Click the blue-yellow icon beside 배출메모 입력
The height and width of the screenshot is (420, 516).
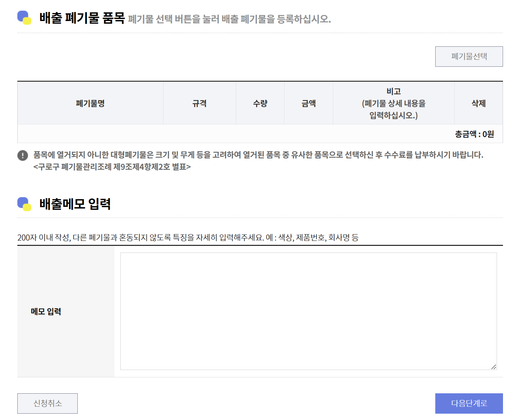tap(23, 203)
